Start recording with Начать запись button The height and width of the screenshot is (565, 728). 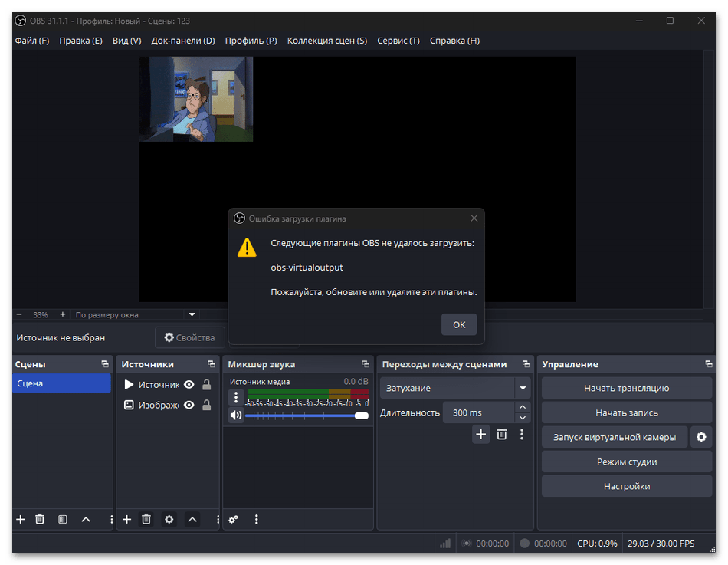626,412
